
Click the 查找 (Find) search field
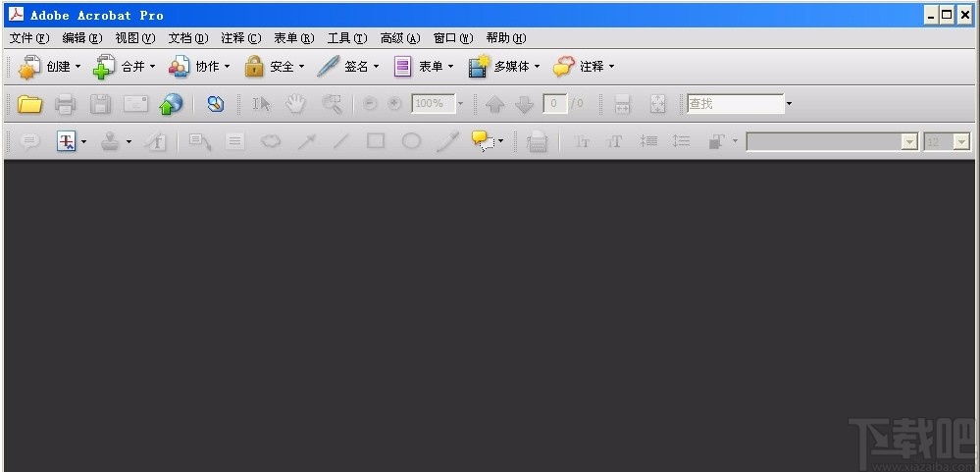tap(736, 104)
